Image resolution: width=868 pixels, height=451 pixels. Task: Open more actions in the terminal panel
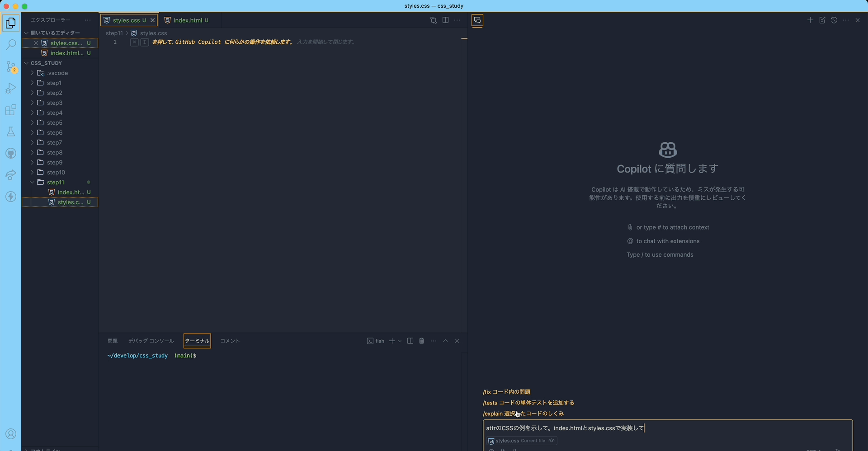point(434,341)
